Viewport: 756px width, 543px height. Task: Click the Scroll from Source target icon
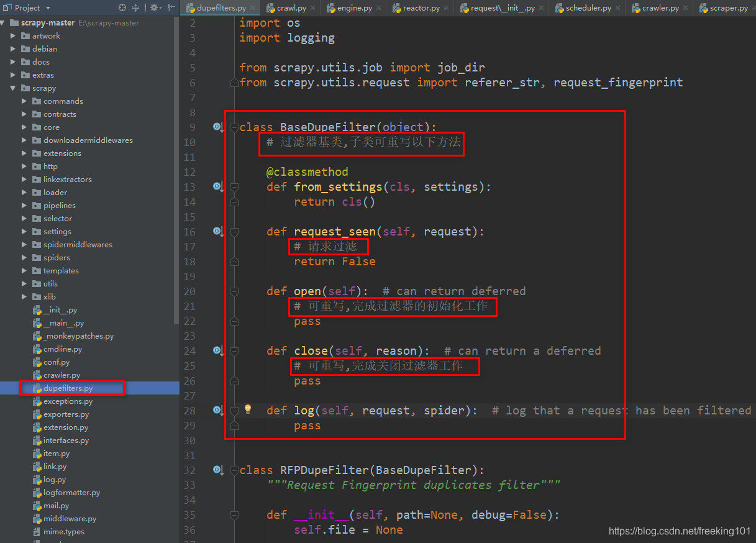(122, 7)
